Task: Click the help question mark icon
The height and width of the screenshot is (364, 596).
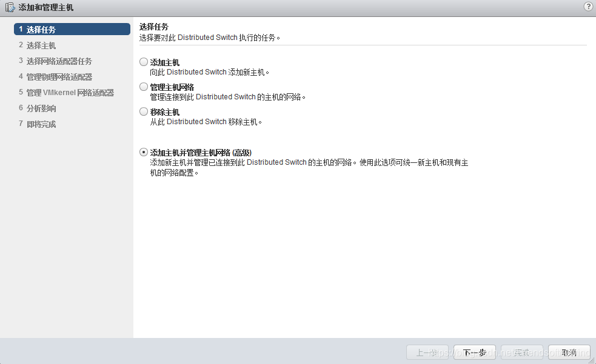Action: 588,7
